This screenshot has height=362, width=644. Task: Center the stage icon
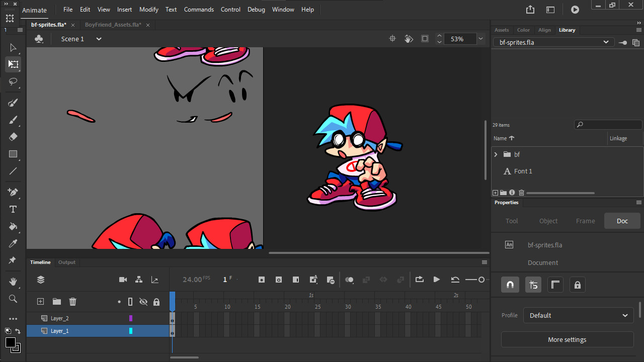(x=392, y=39)
